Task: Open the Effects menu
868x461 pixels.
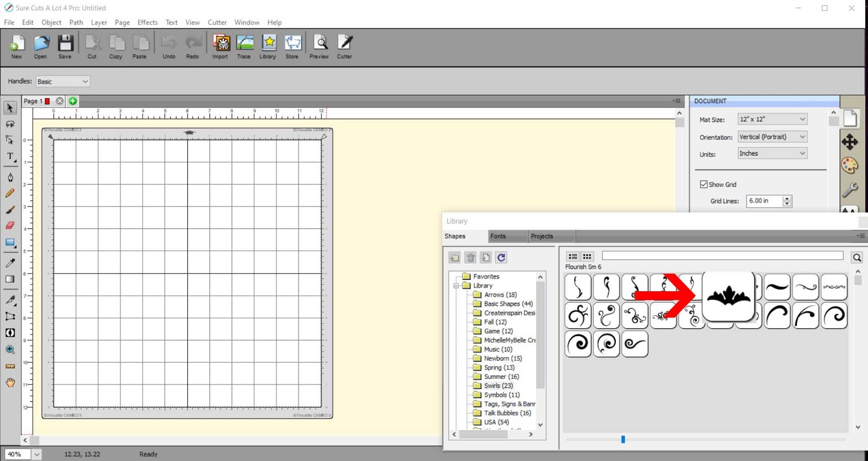Action: 148,22
